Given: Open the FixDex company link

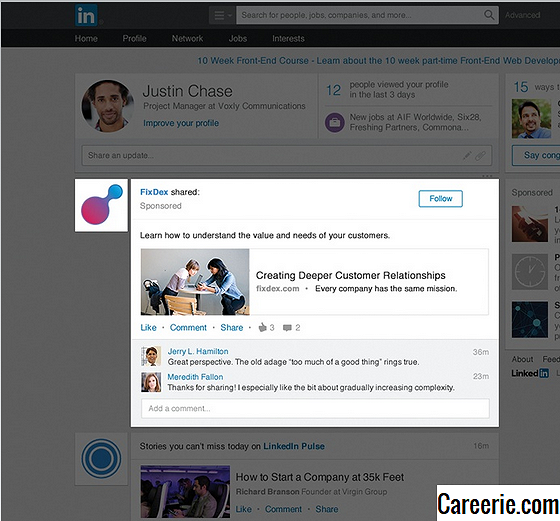Looking at the screenshot, I should (154, 192).
